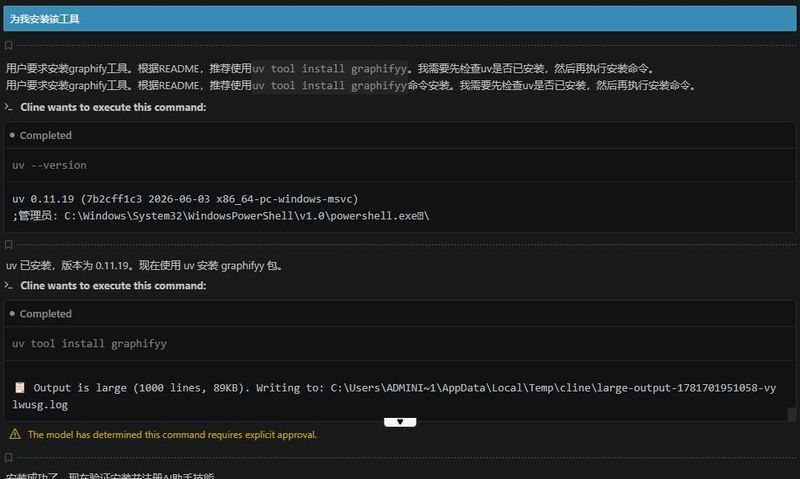The image size is (800, 479).
Task: Click the 'uv 0.11.19 (7b2cff1c3' output line
Action: (x=185, y=199)
